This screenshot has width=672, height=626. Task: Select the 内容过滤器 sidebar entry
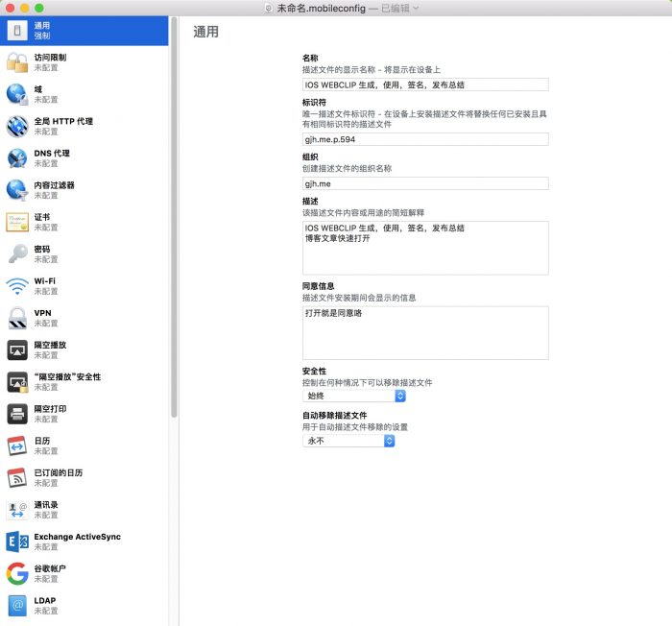55,190
